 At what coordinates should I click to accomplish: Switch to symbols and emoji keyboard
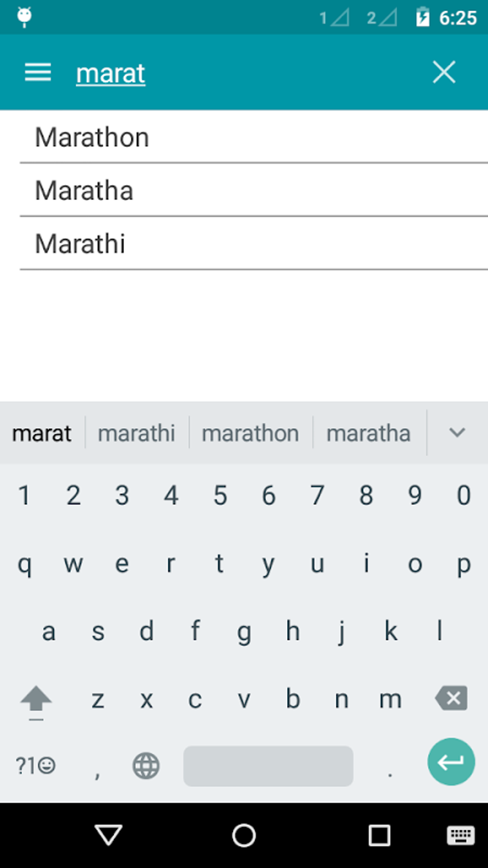point(35,766)
